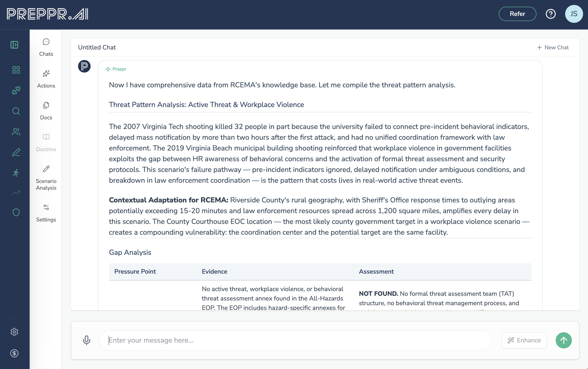Open the dollar billing icon

pyautogui.click(x=14, y=353)
